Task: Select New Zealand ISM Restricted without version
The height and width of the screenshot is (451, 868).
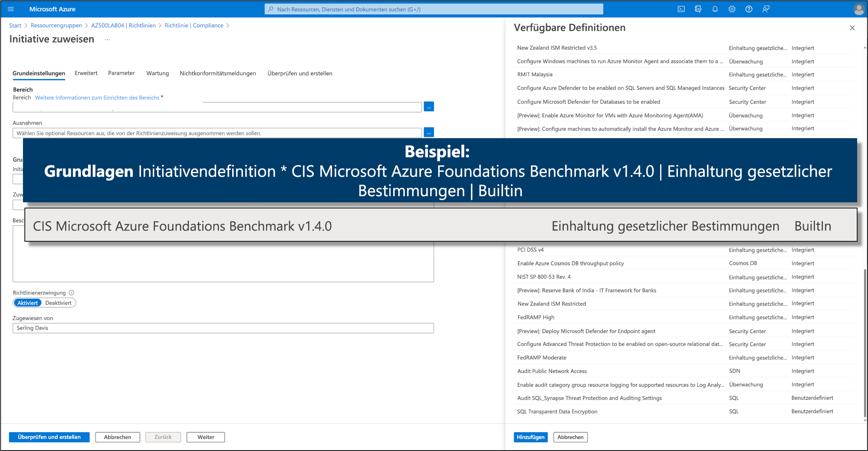Action: (x=685, y=304)
